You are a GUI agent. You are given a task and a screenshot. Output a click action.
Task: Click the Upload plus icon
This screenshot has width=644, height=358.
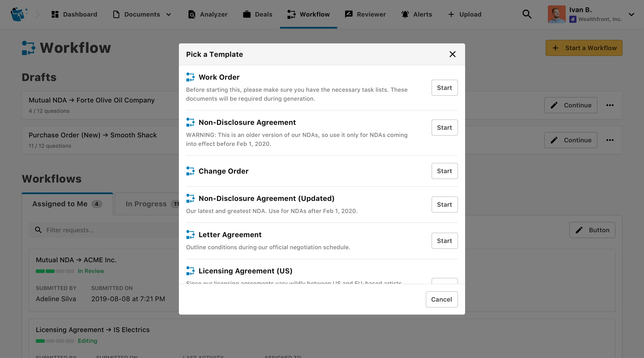451,14
